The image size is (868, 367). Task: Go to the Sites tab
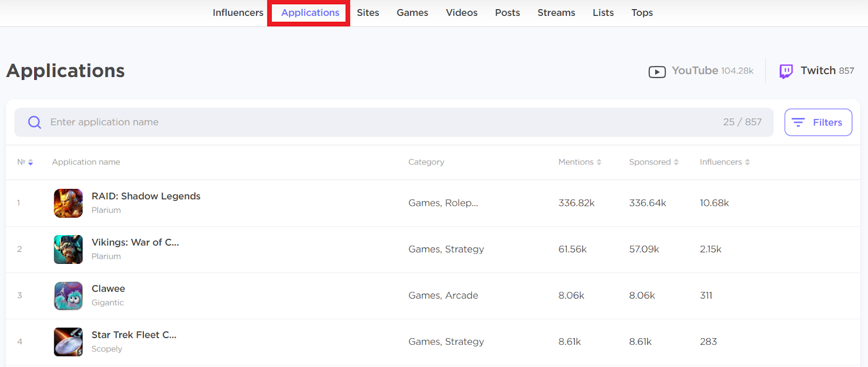coord(368,12)
